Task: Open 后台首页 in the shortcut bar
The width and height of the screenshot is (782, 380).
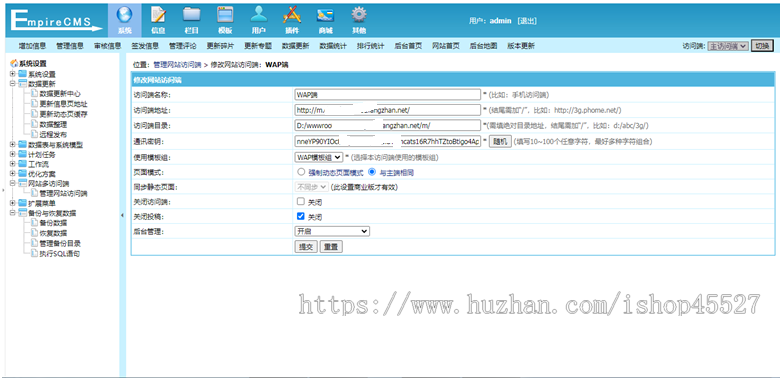Action: (408, 46)
